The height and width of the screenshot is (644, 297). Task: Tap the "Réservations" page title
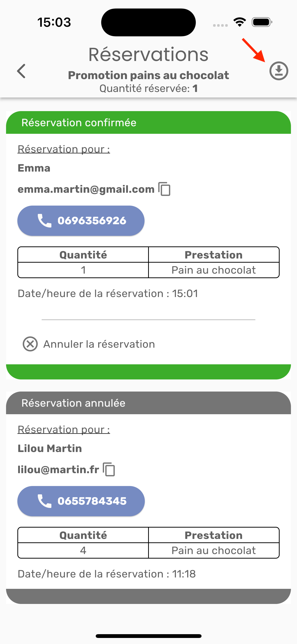(x=148, y=54)
